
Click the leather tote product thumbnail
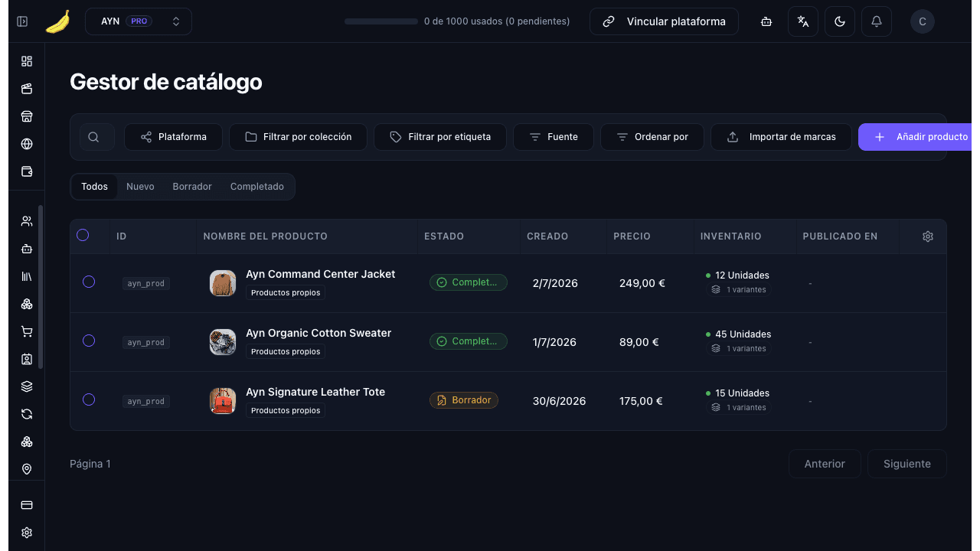coord(223,401)
